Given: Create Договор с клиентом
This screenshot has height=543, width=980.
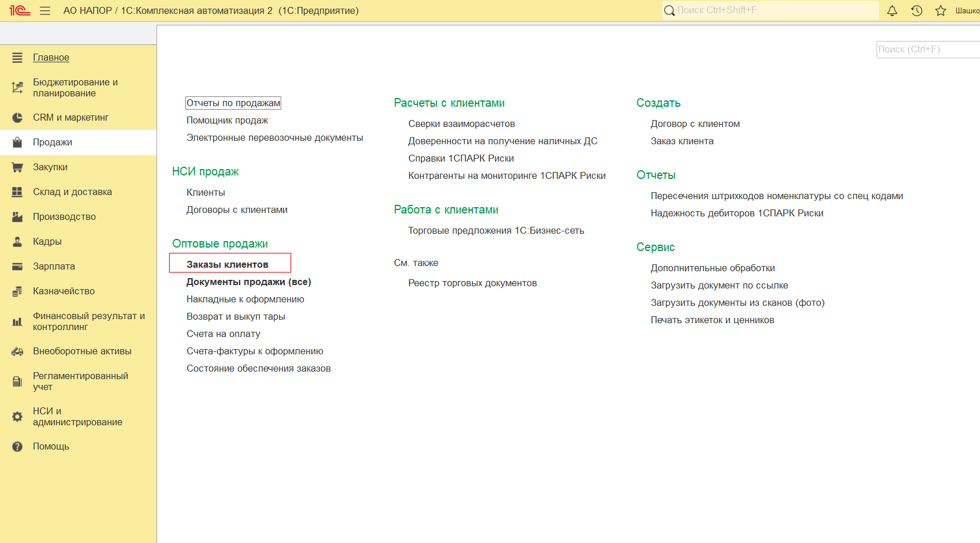Looking at the screenshot, I should [x=695, y=123].
